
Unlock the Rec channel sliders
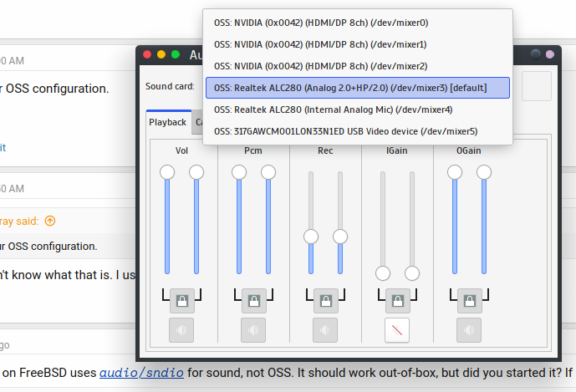[325, 299]
